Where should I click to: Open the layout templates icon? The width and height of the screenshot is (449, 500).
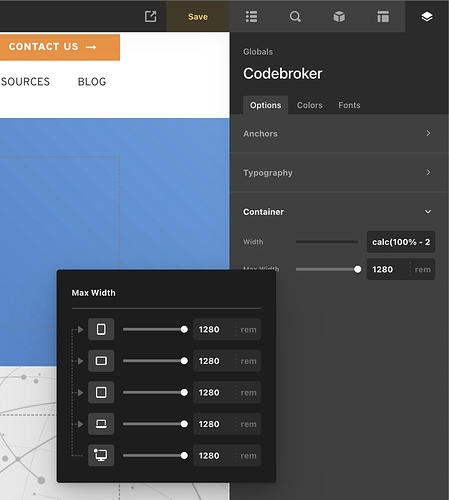383,16
